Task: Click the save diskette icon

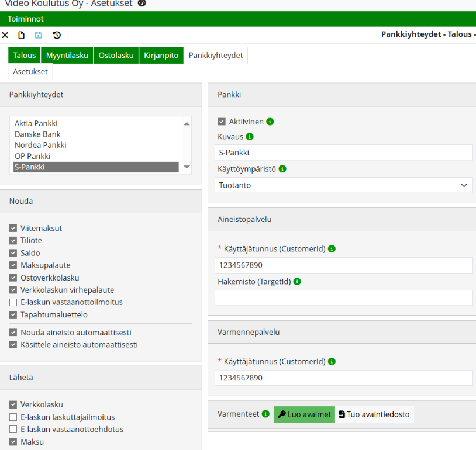Action: (39, 35)
